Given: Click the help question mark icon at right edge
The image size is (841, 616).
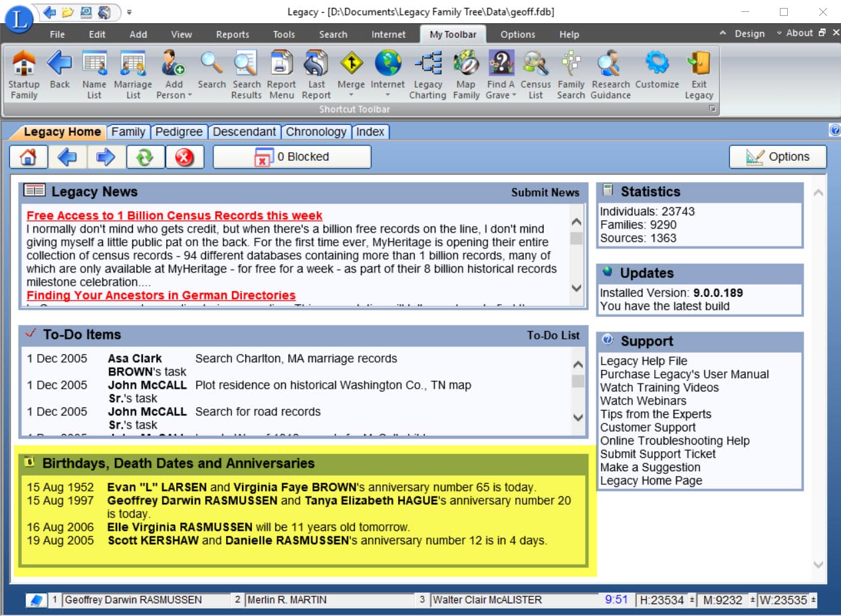Looking at the screenshot, I should 835,130.
